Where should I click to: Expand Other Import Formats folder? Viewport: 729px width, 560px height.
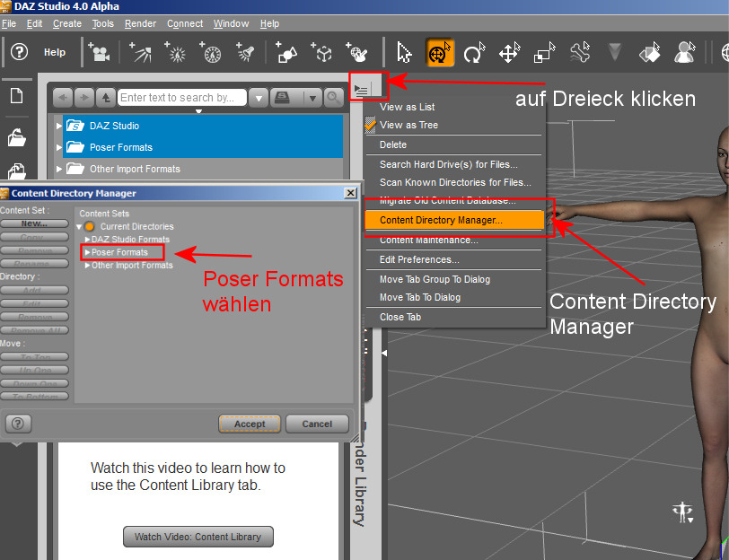pos(59,169)
